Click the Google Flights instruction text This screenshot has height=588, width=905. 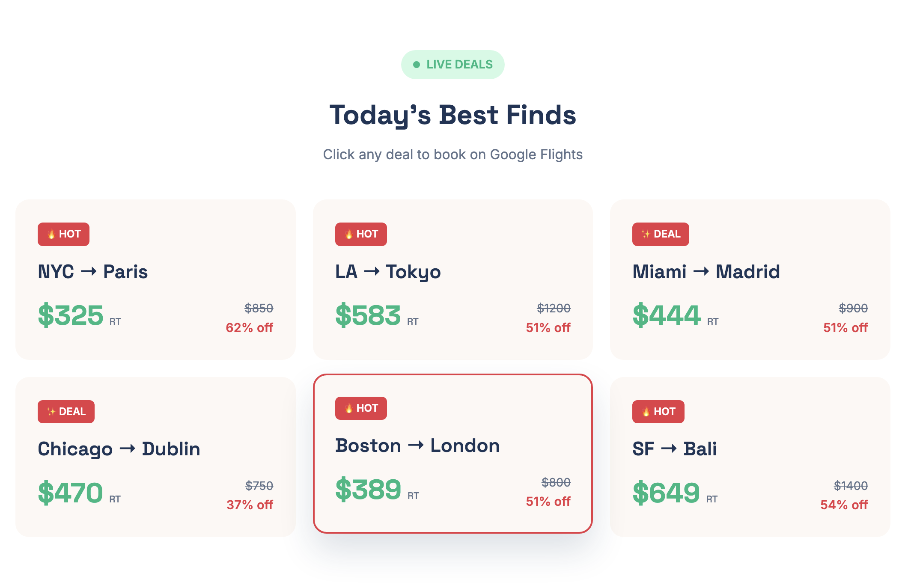click(x=452, y=154)
